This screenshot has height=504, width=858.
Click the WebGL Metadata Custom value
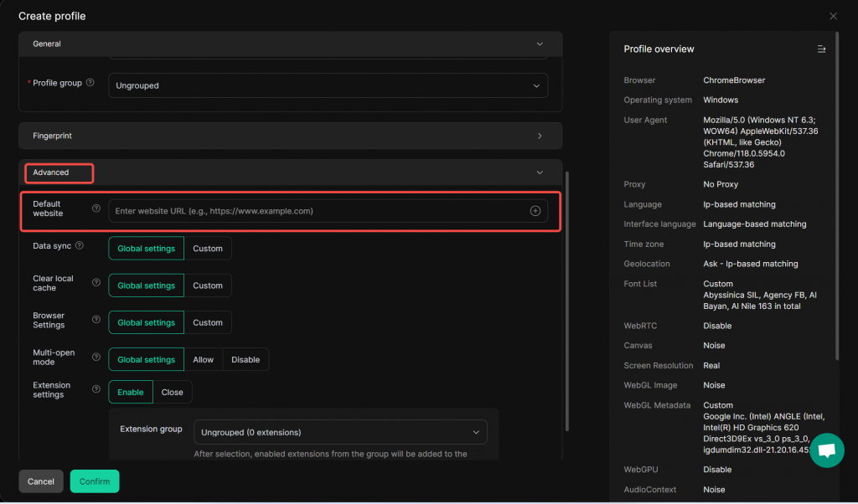pyautogui.click(x=718, y=405)
